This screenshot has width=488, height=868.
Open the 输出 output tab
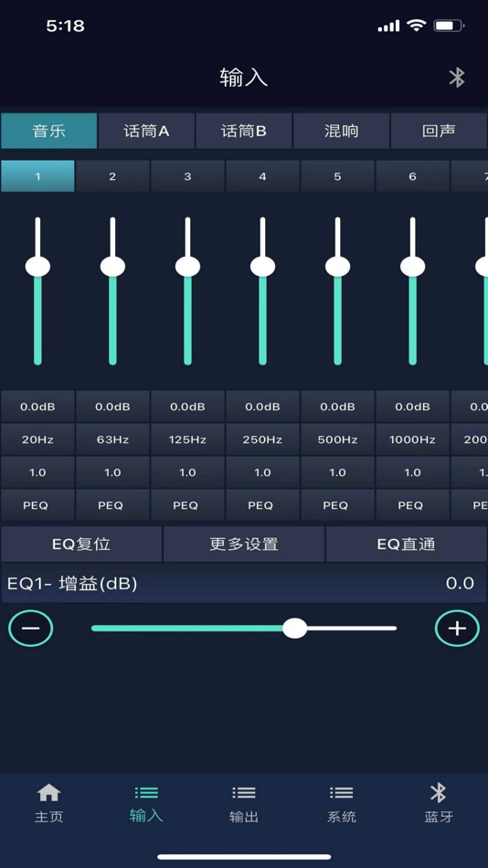(x=244, y=803)
